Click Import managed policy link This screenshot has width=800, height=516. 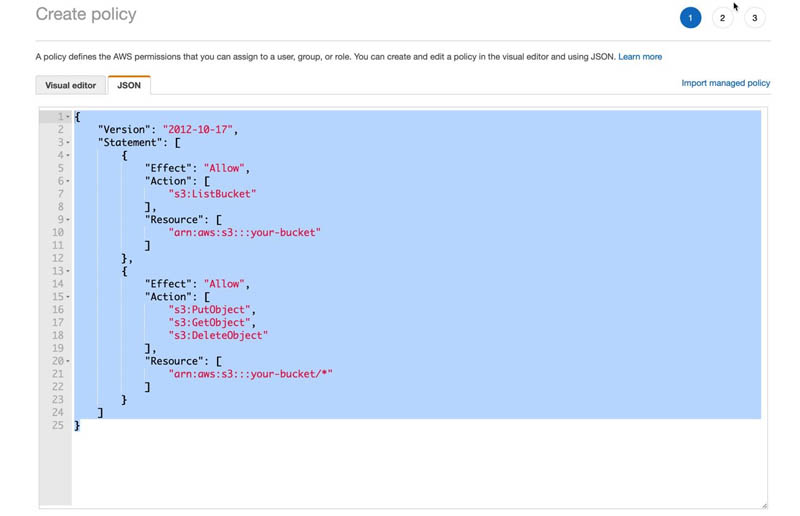pos(725,83)
